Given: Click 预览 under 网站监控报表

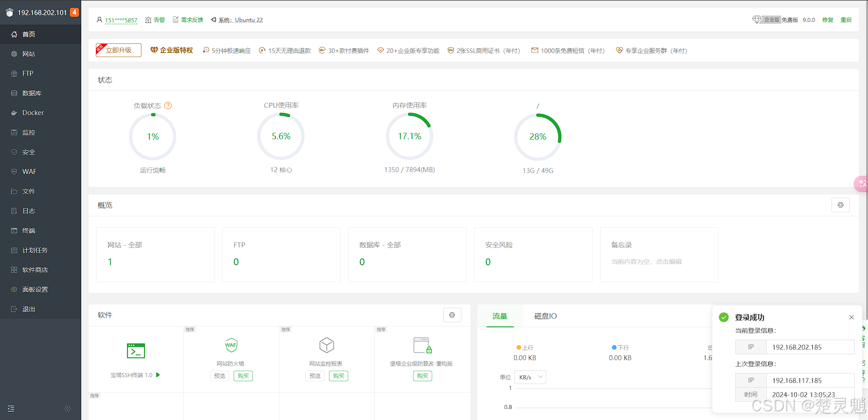Looking at the screenshot, I should 315,376.
